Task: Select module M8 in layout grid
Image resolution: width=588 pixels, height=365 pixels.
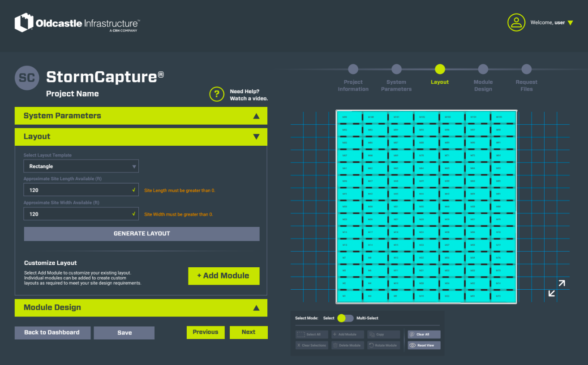Action: (375, 258)
